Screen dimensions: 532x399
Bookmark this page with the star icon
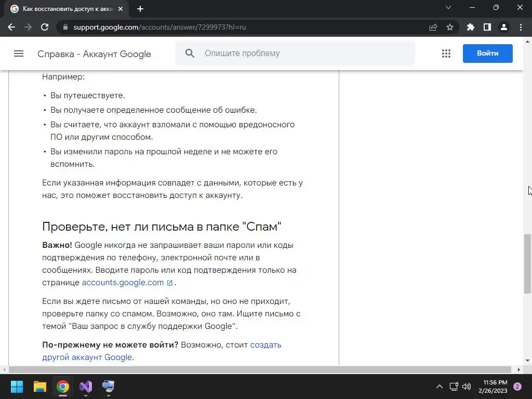(450, 27)
